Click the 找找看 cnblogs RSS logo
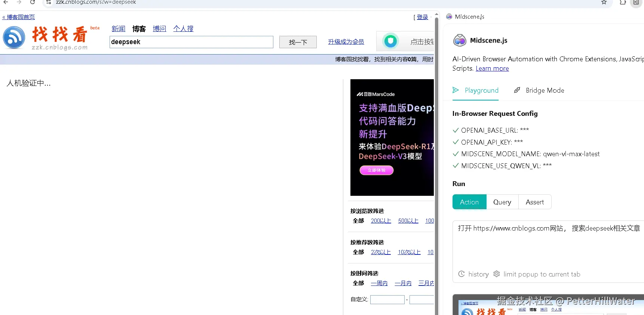Screen dimensions: 644x315 pyautogui.click(x=14, y=37)
